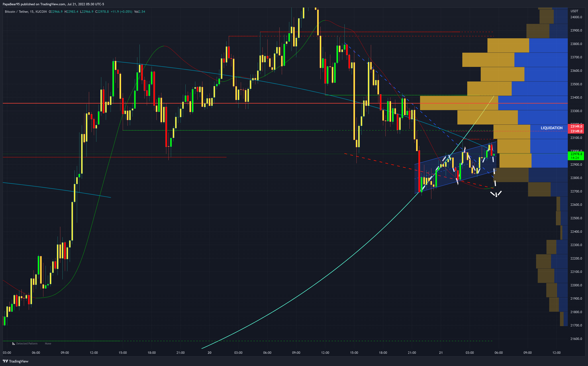The image size is (588, 366).
Task: Click the 23400.0 price axis label
Action: click(576, 97)
